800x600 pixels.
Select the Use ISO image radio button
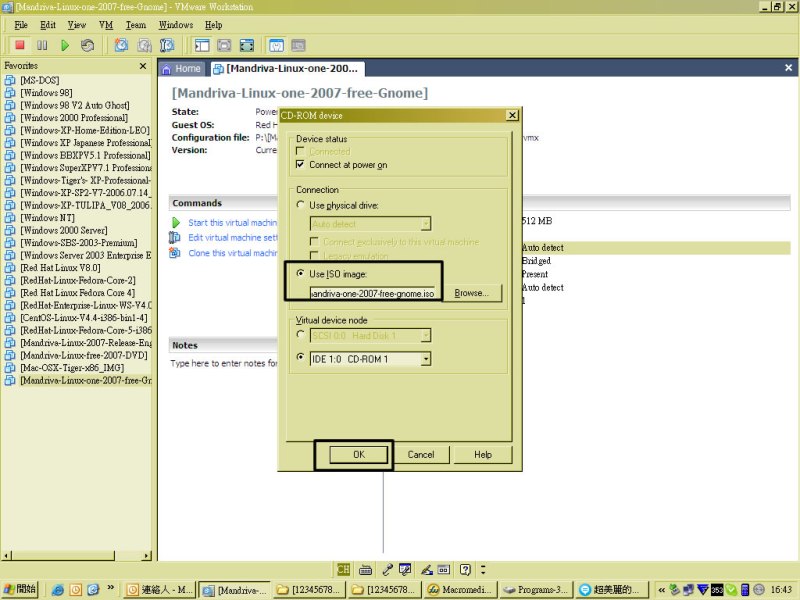[301, 273]
